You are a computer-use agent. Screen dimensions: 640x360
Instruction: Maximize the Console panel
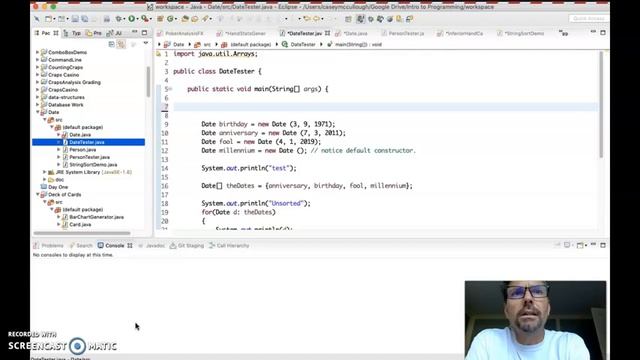[x=603, y=245]
